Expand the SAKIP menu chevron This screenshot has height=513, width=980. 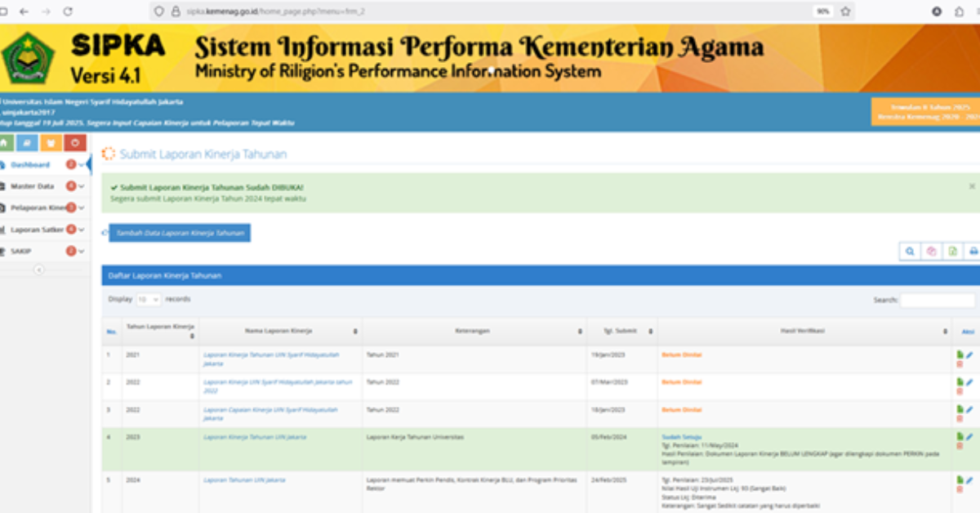82,251
